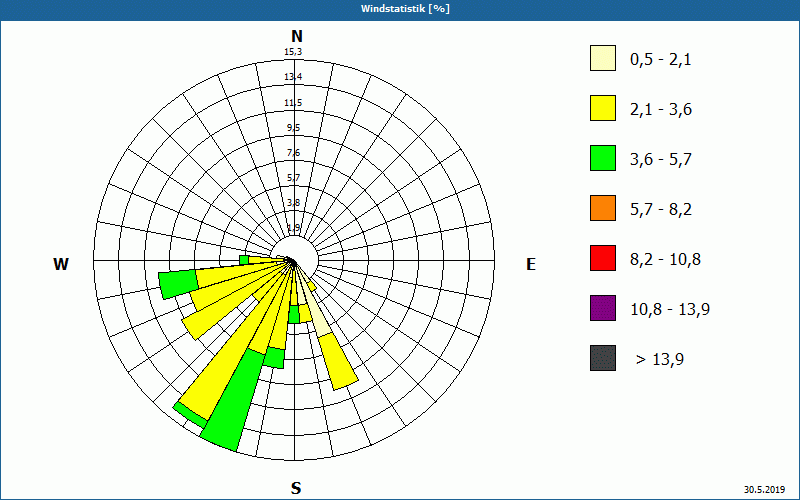
Task: Click the legend label 0,5 - 2,1
Action: pyautogui.click(x=661, y=60)
